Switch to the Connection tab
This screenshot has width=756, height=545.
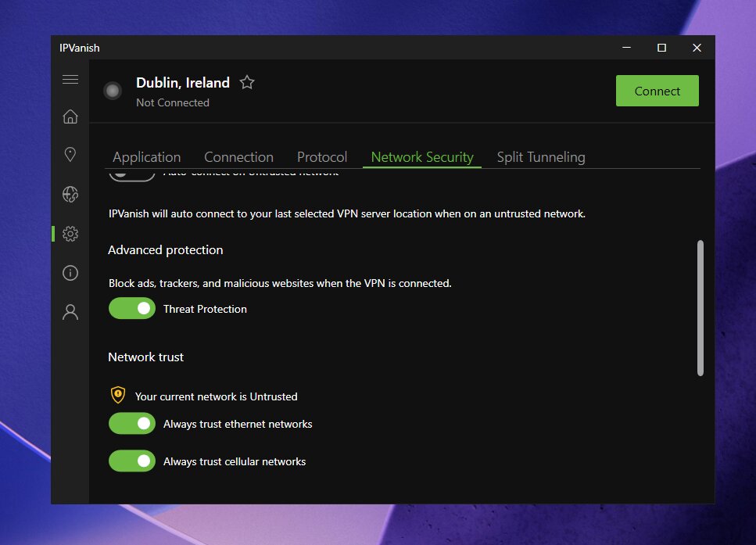point(238,157)
